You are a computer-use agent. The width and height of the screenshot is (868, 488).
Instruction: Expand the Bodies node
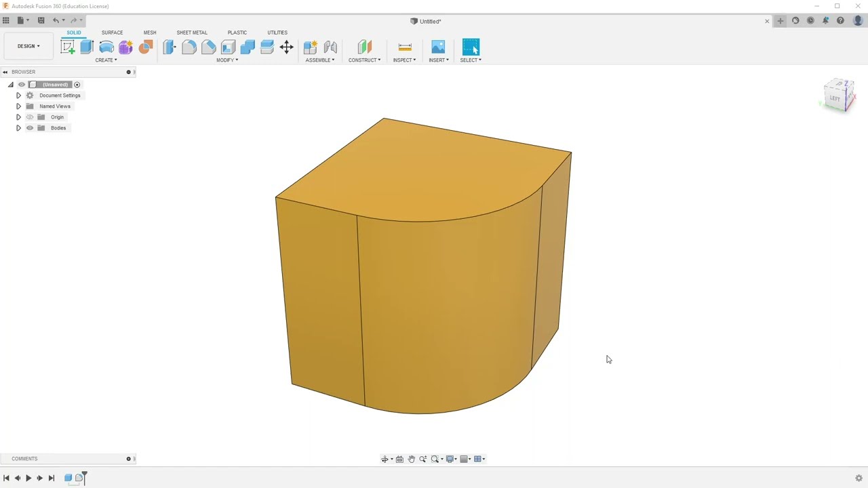pos(18,128)
